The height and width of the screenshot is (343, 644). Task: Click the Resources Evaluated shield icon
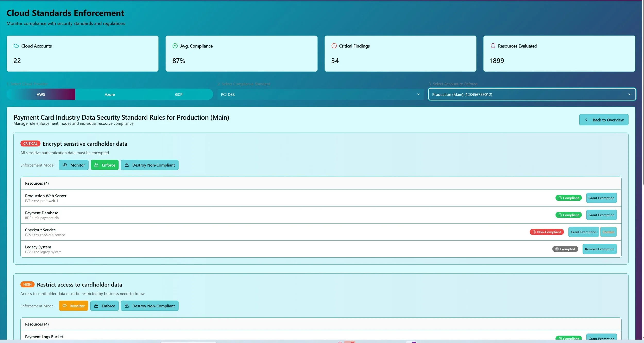point(493,46)
